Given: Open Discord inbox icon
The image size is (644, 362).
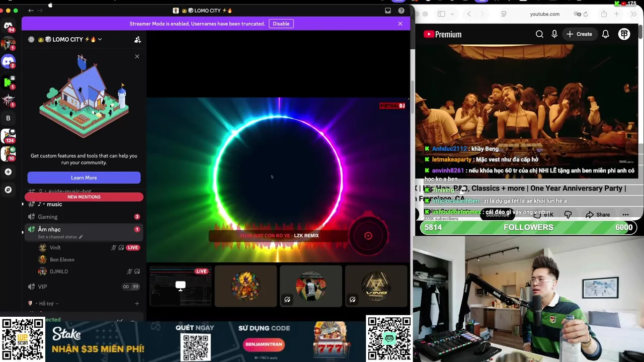Looking at the screenshot, I should pos(388,11).
